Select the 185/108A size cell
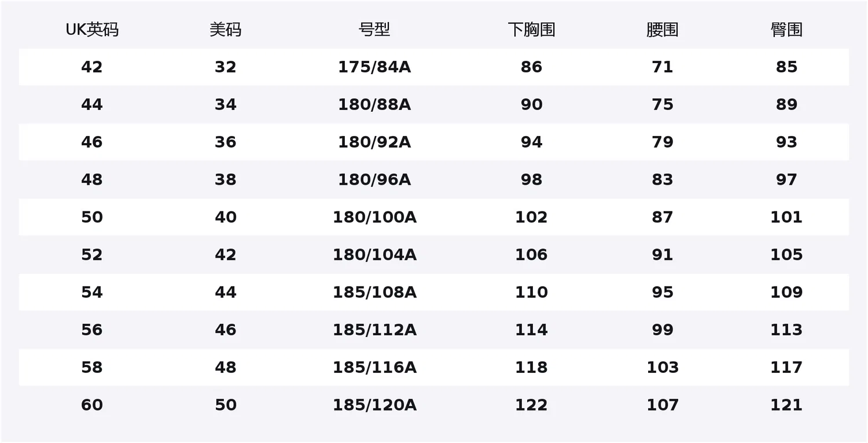868x443 pixels. (x=374, y=292)
